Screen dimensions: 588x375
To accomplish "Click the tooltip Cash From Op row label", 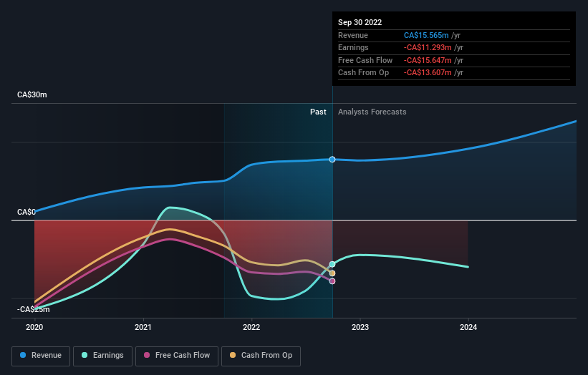I will tap(363, 73).
